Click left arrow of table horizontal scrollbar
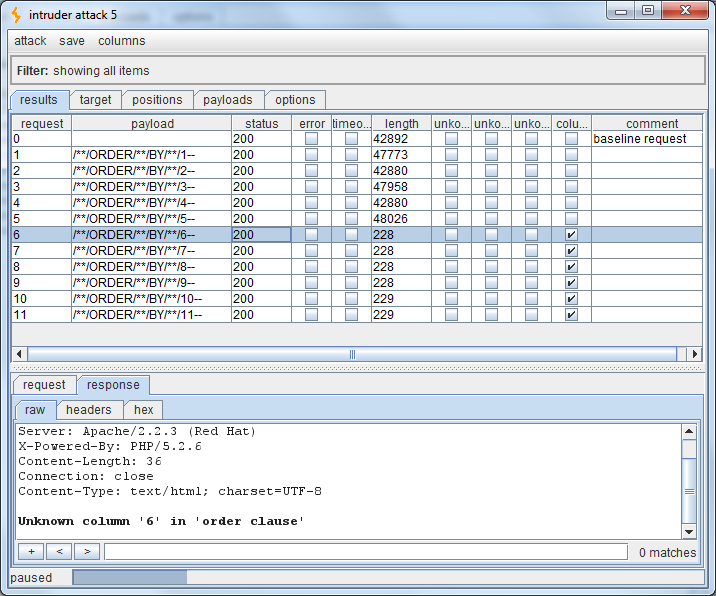 pyautogui.click(x=19, y=354)
